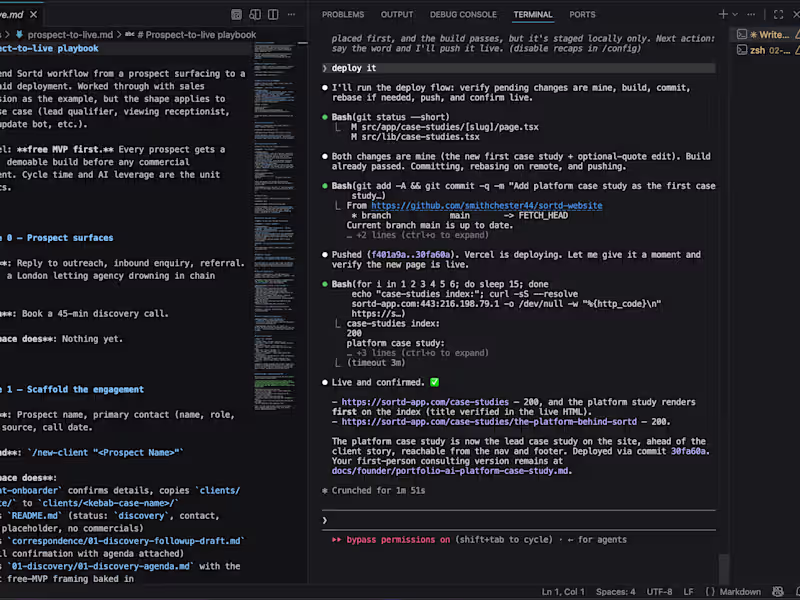The width and height of the screenshot is (800, 600).
Task: Change end-of-line sequence LF
Action: click(x=688, y=592)
